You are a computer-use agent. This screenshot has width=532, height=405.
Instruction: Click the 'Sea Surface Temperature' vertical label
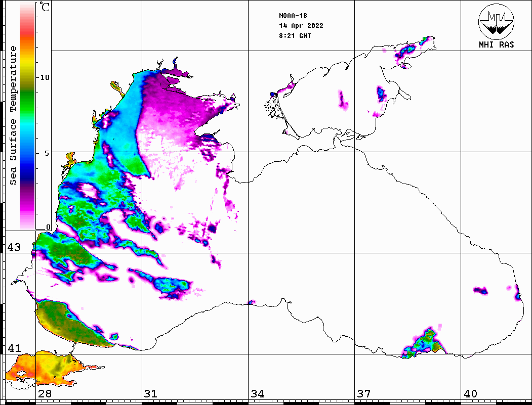13,115
